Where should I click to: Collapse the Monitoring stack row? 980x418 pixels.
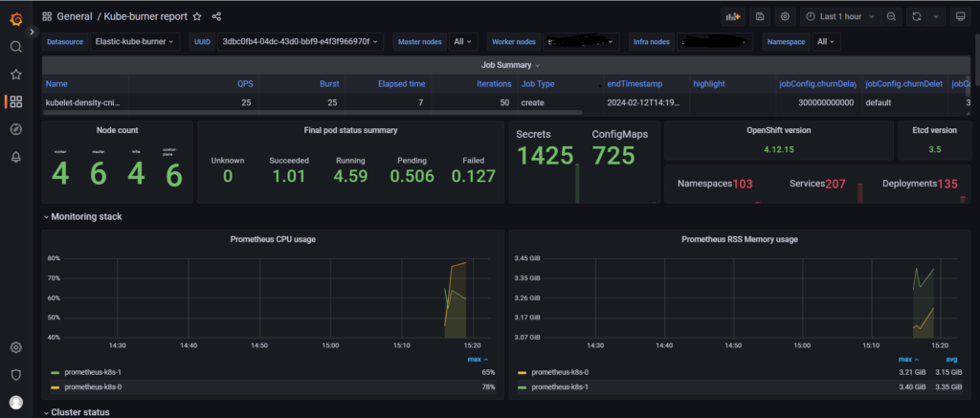(83, 217)
